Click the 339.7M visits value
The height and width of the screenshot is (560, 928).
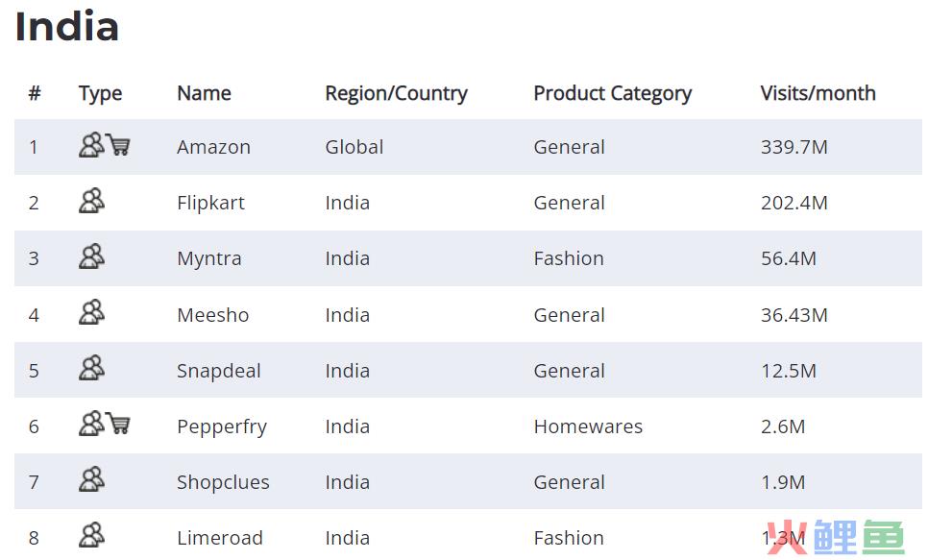pos(794,147)
